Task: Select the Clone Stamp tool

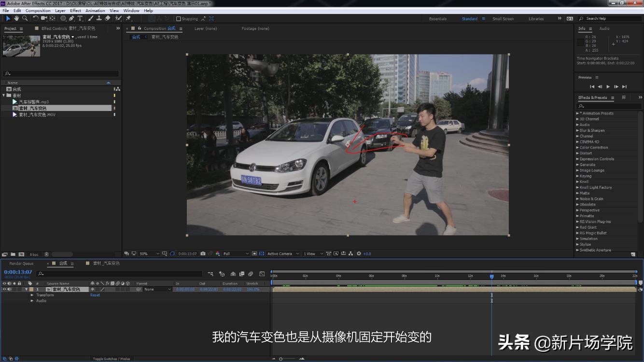Action: tap(98, 18)
